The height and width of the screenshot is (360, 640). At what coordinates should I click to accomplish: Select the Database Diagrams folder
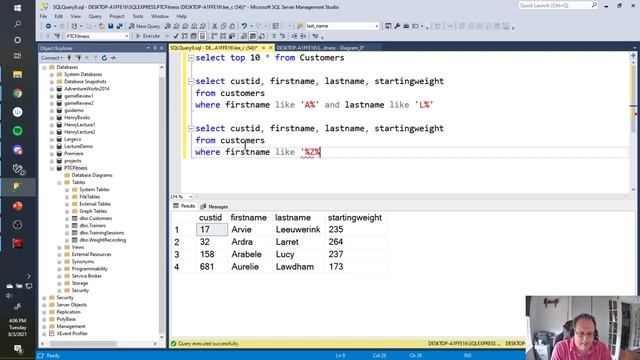tap(92, 175)
